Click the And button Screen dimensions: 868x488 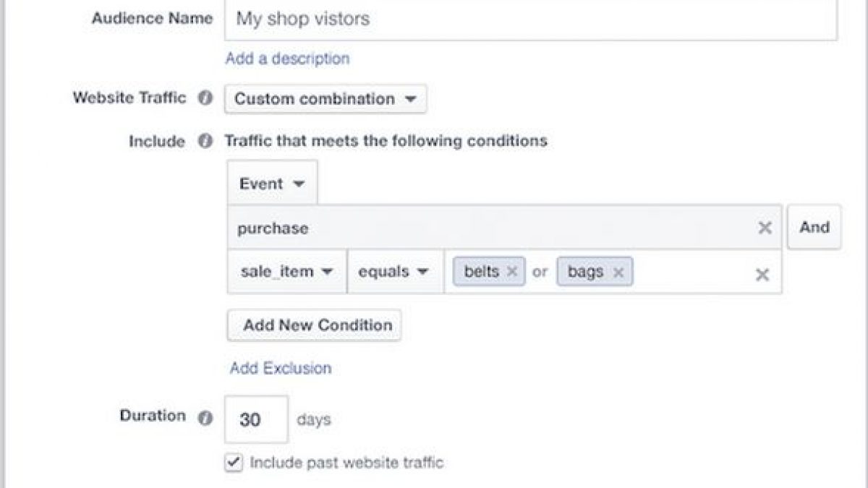[x=814, y=227]
